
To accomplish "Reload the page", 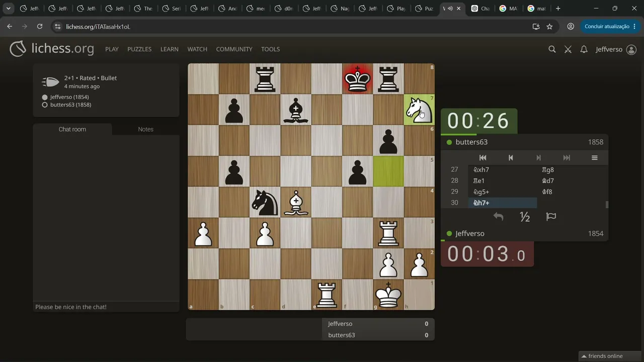I will click(40, 27).
